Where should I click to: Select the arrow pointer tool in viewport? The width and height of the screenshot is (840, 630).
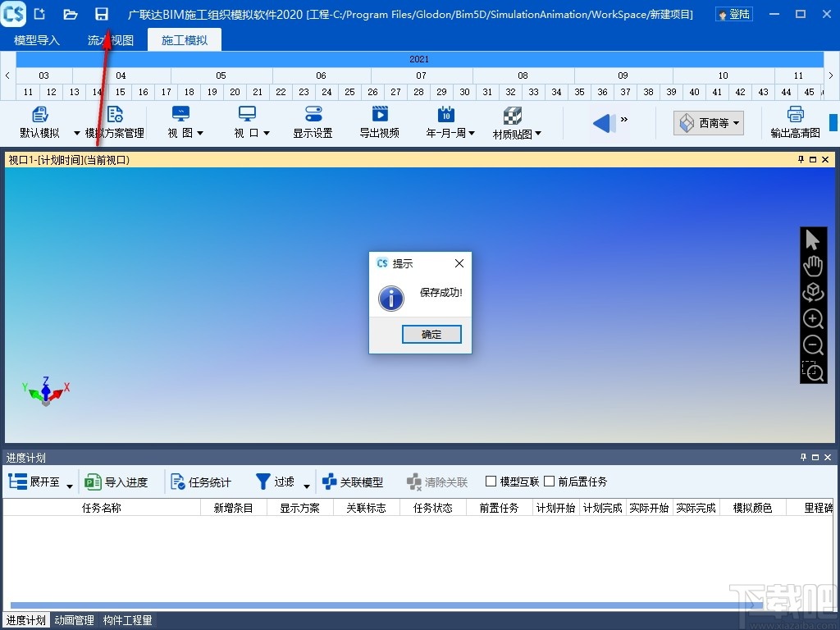(813, 240)
